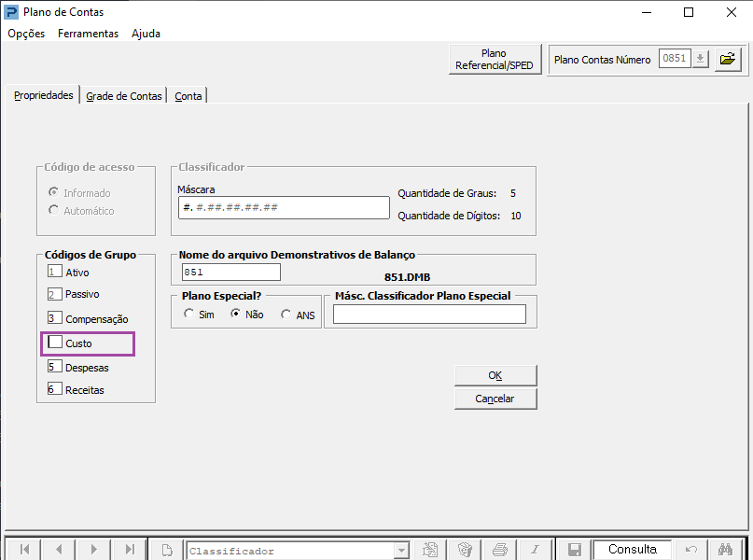Click the Cancelar button
This screenshot has width=753, height=560.
(495, 399)
